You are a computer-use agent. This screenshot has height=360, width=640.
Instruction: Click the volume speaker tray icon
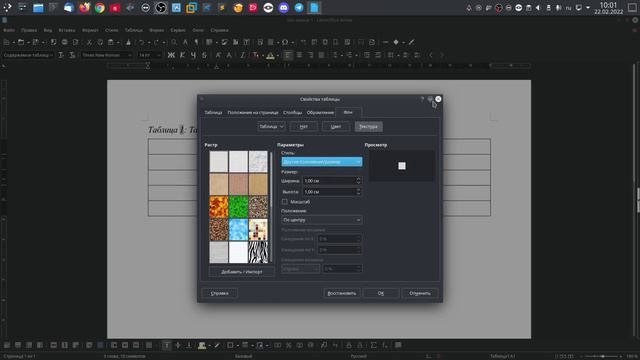tap(538, 8)
